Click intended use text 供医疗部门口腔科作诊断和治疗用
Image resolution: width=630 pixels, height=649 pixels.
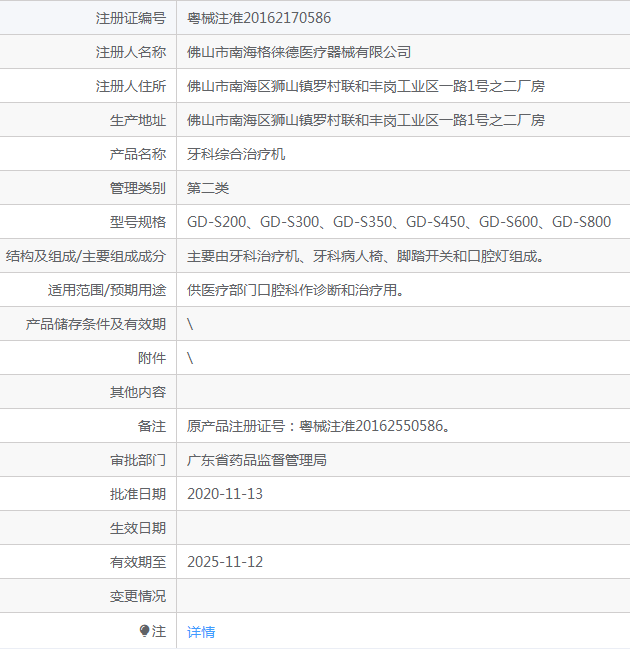tap(296, 290)
